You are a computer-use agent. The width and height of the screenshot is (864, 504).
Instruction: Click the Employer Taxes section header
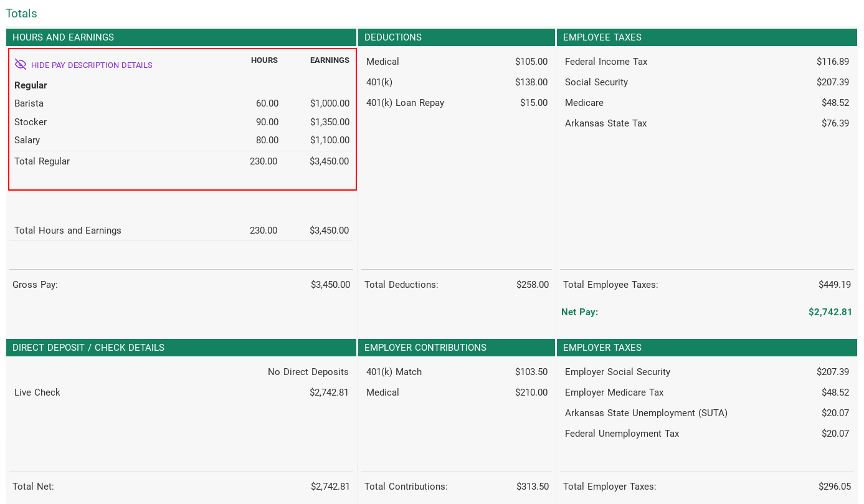[x=707, y=348]
